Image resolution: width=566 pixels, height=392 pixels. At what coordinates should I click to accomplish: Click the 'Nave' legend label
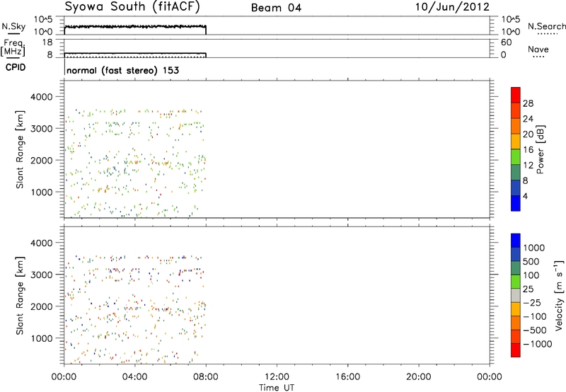tap(538, 50)
